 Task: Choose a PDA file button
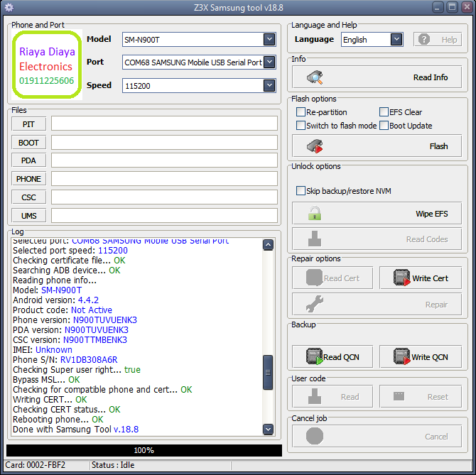29,160
